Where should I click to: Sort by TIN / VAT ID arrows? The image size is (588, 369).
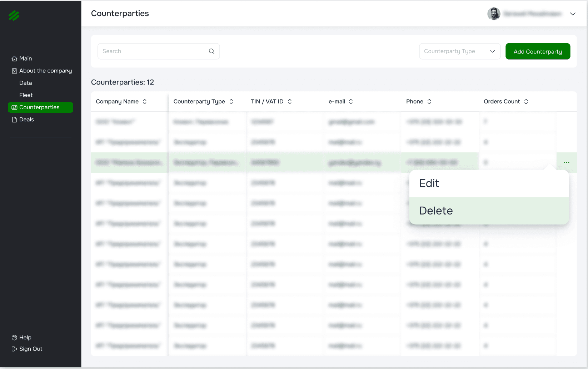[290, 102]
